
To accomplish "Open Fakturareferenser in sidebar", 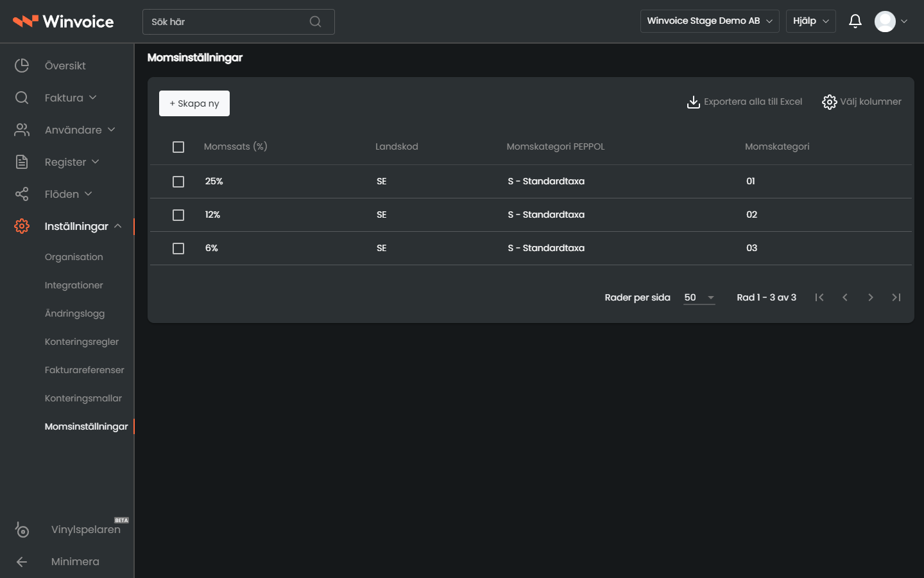I will coord(84,370).
